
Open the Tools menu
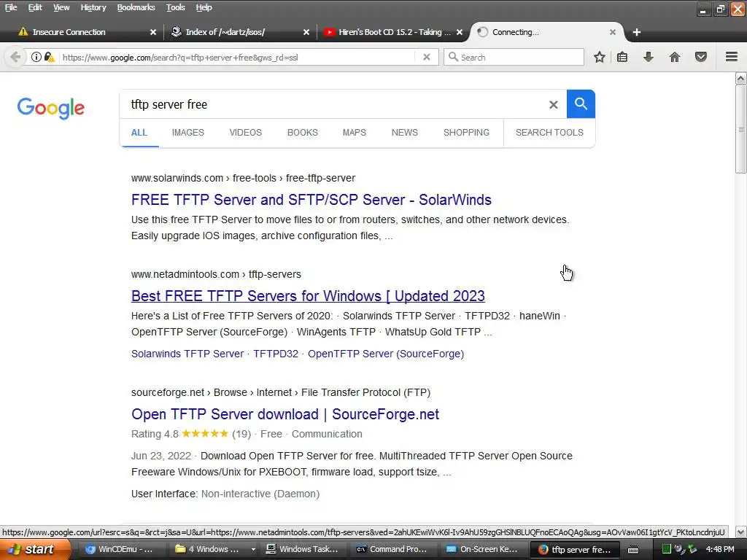pos(175,7)
